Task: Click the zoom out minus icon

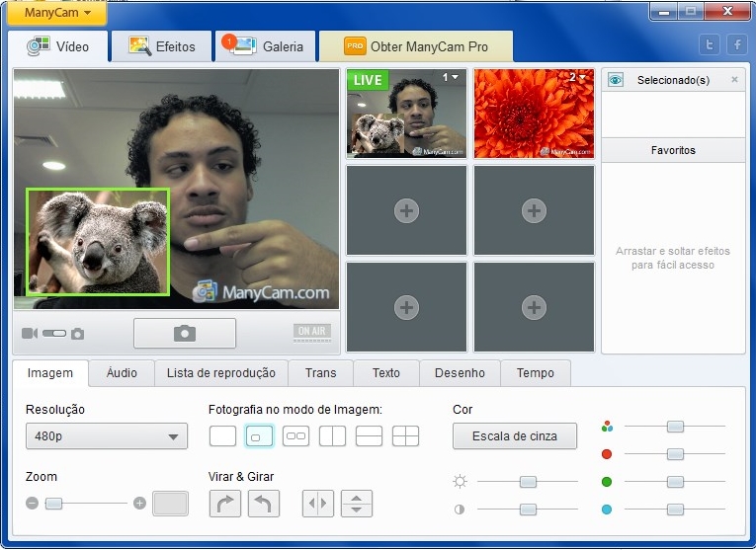Action: [33, 504]
